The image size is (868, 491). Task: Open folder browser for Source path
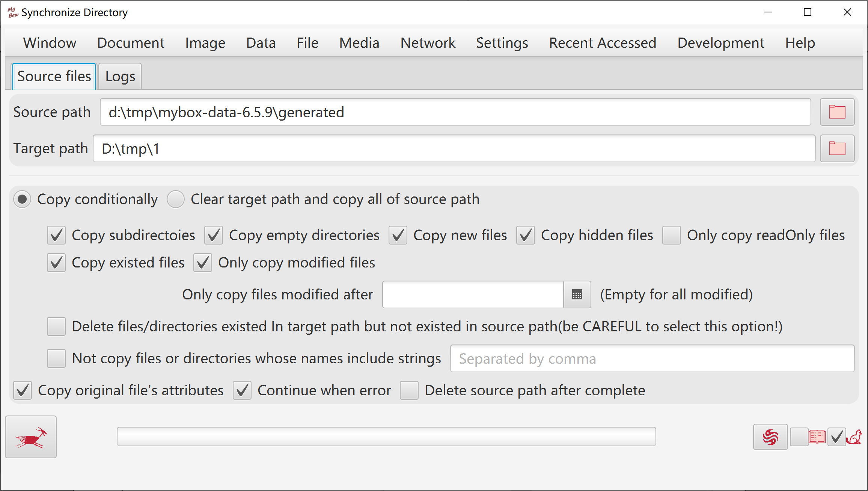[837, 112]
